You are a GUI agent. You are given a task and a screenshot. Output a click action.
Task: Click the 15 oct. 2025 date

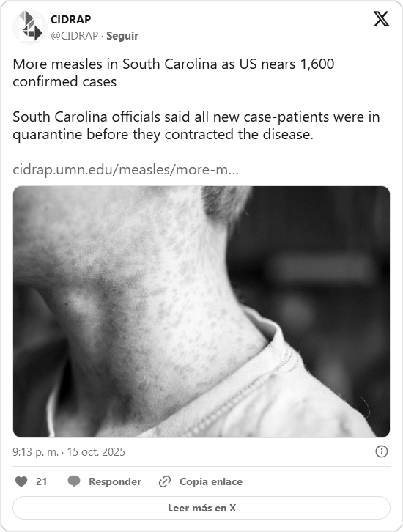click(96, 452)
